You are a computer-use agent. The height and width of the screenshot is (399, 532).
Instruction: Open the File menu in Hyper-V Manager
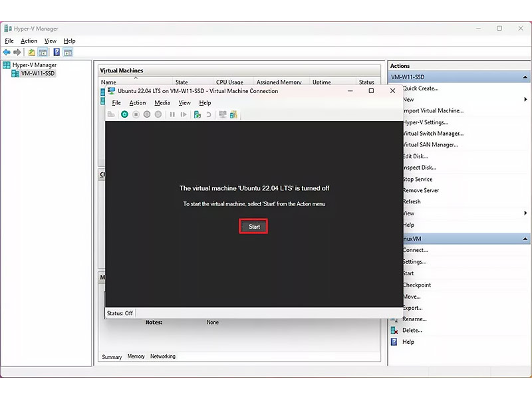pos(9,41)
